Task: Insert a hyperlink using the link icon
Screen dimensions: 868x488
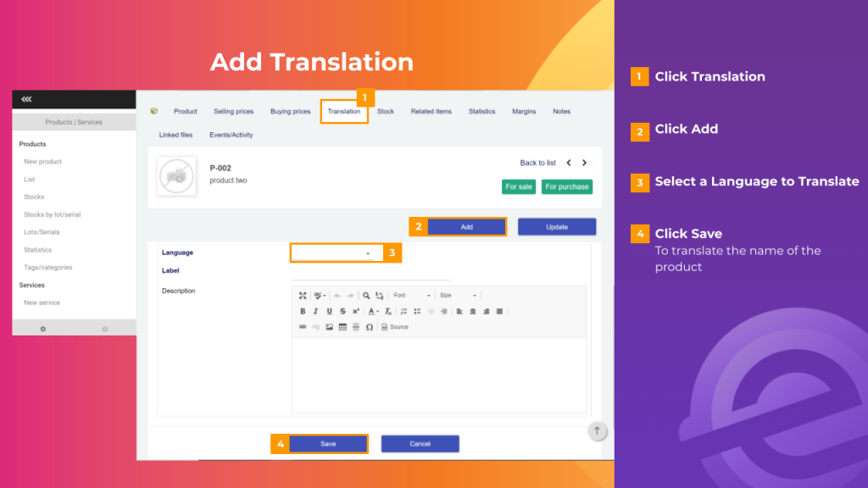Action: click(303, 326)
